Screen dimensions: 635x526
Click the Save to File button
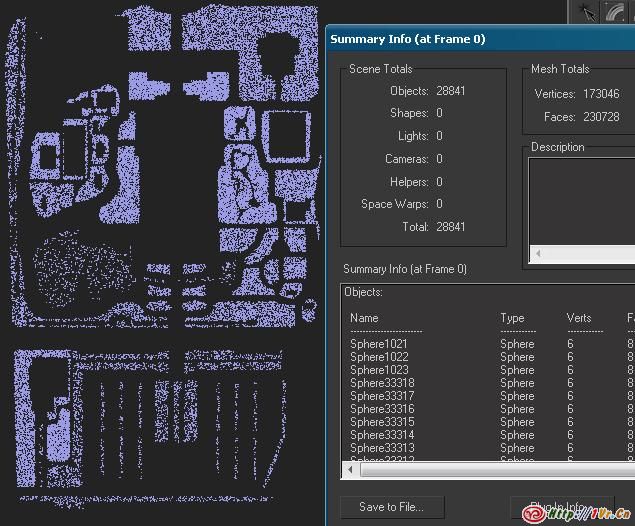point(391,507)
